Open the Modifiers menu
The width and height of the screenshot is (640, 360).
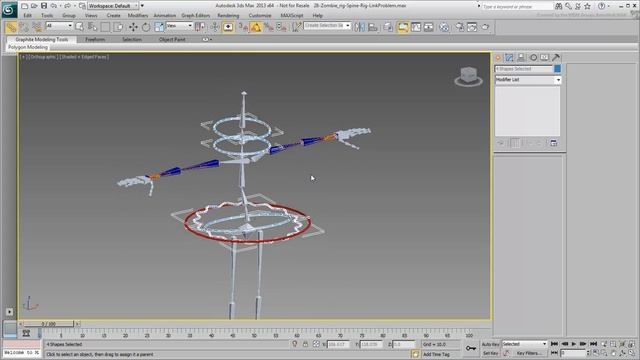pyautogui.click(x=138, y=16)
